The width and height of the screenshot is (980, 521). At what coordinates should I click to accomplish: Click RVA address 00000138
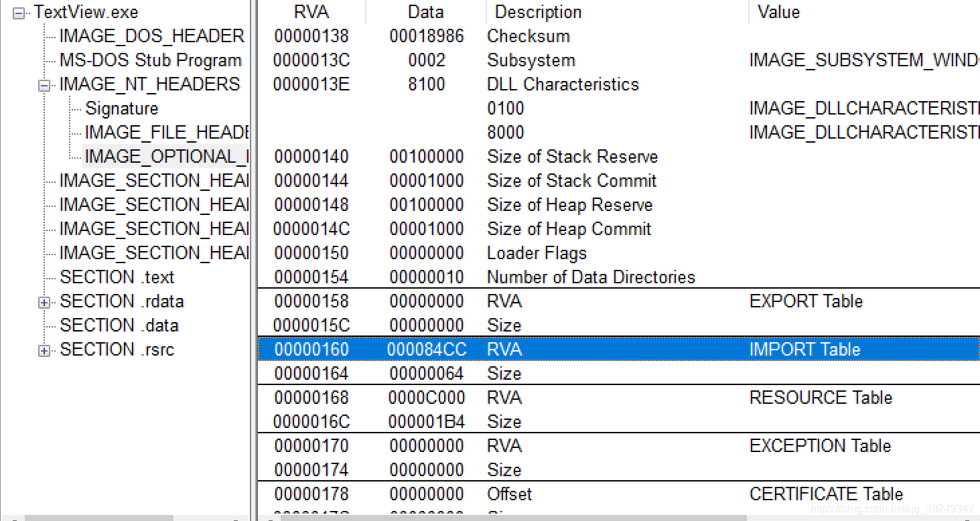(311, 36)
